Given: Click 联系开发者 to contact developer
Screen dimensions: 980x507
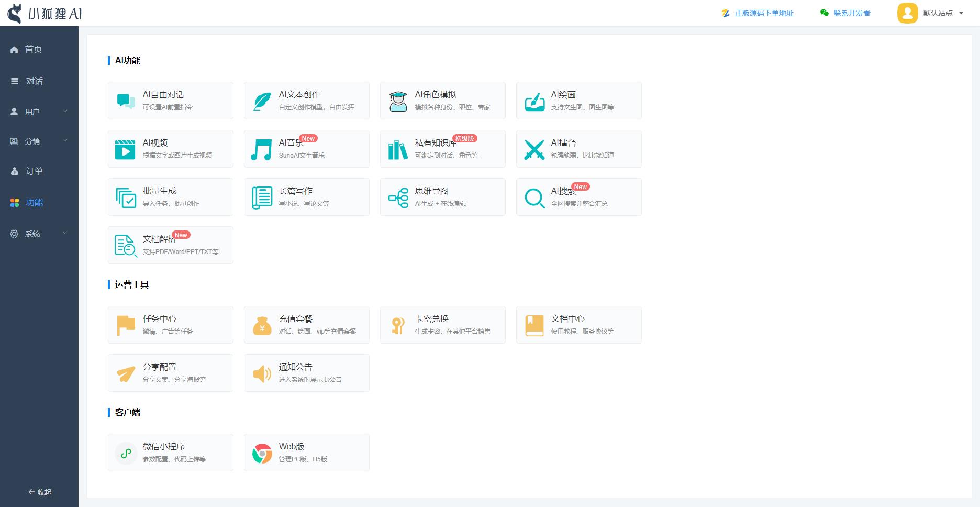Looking at the screenshot, I should click(x=851, y=13).
